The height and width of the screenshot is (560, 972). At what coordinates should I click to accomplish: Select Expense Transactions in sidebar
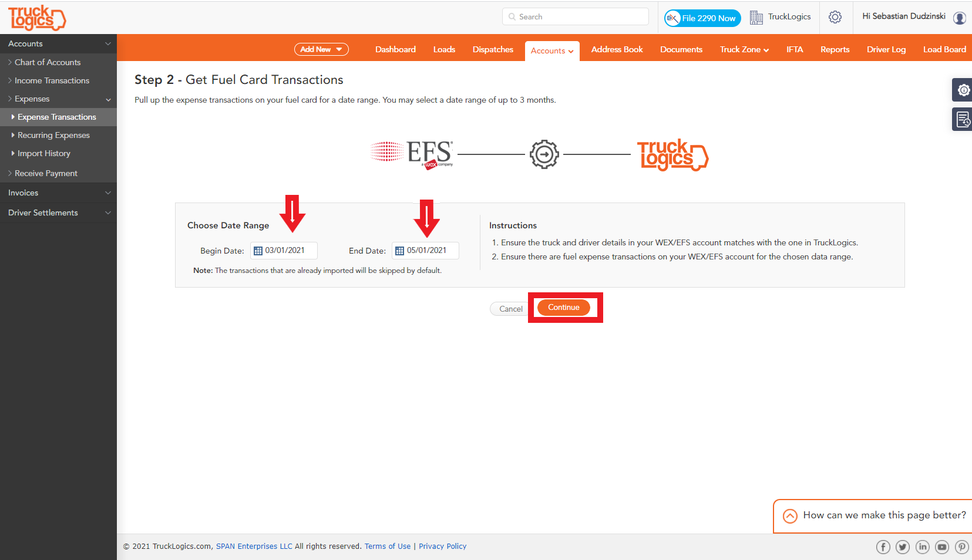click(58, 117)
